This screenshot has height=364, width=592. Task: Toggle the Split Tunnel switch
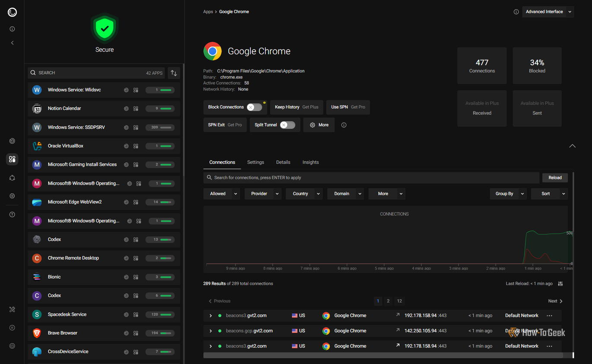288,125
